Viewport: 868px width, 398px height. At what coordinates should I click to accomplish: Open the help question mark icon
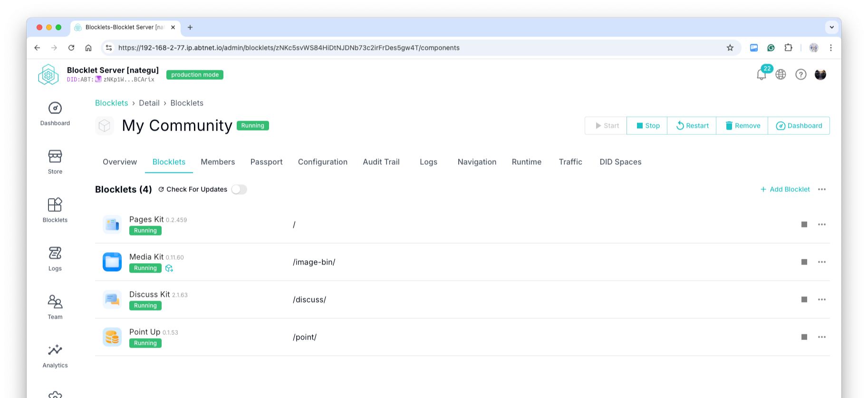[800, 75]
